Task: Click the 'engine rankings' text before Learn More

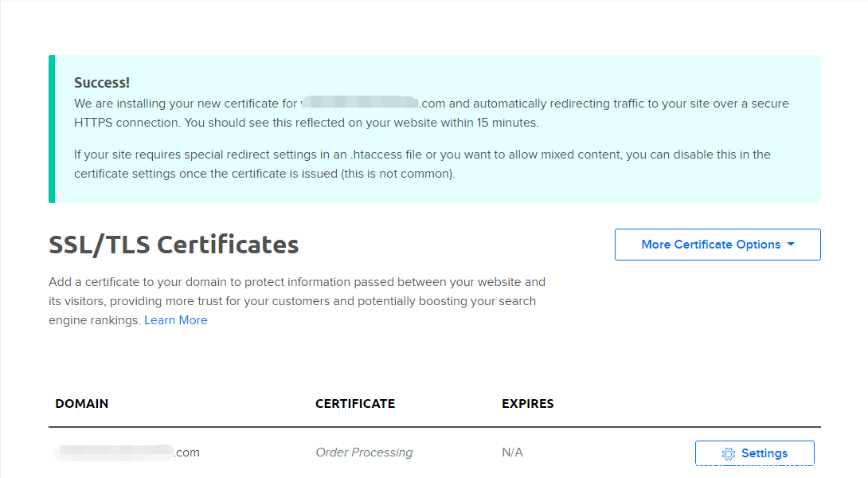Action: (x=95, y=320)
